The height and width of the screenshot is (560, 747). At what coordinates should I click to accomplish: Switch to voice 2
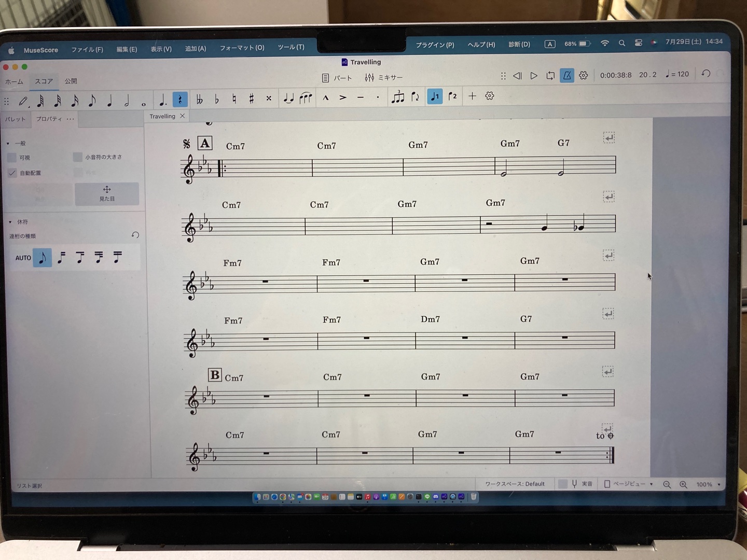coord(452,96)
